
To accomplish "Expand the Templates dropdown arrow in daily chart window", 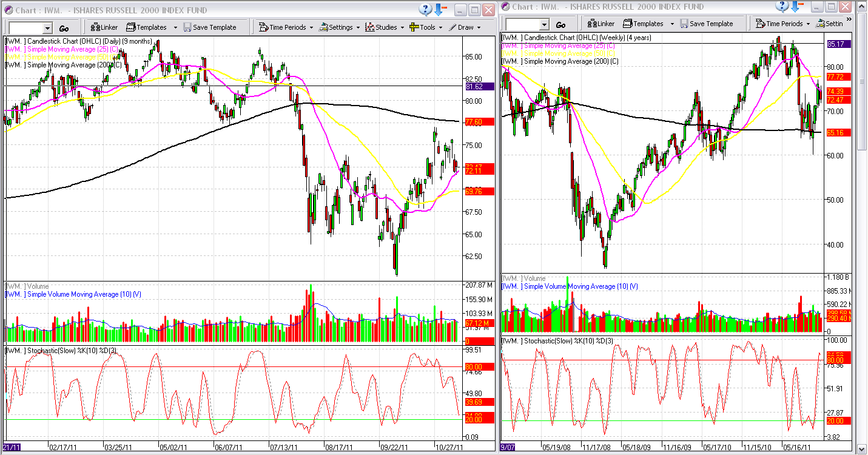I will [175, 27].
